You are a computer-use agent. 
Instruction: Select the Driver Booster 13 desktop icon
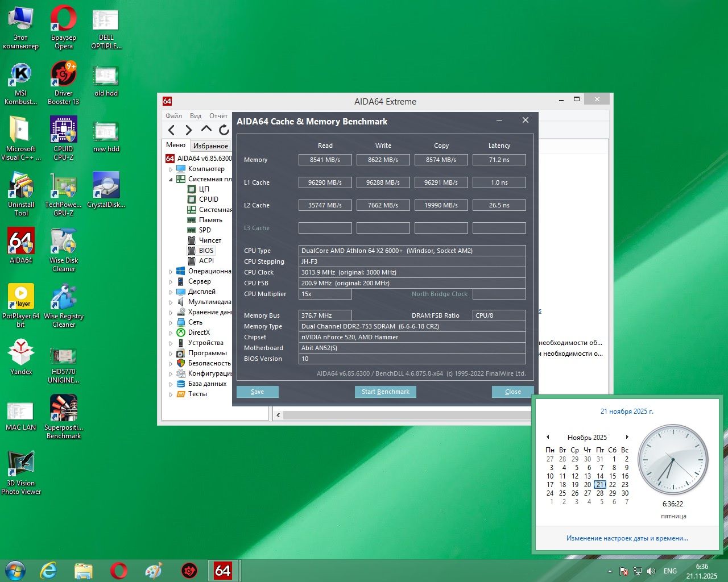pyautogui.click(x=64, y=84)
